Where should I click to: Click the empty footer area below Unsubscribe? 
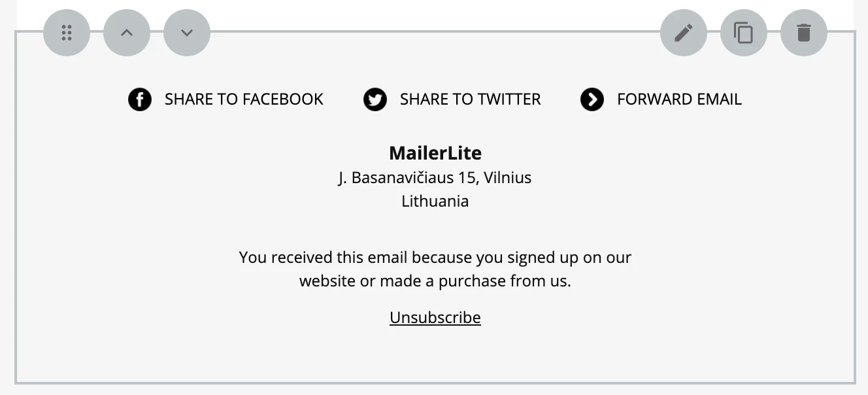[435, 356]
